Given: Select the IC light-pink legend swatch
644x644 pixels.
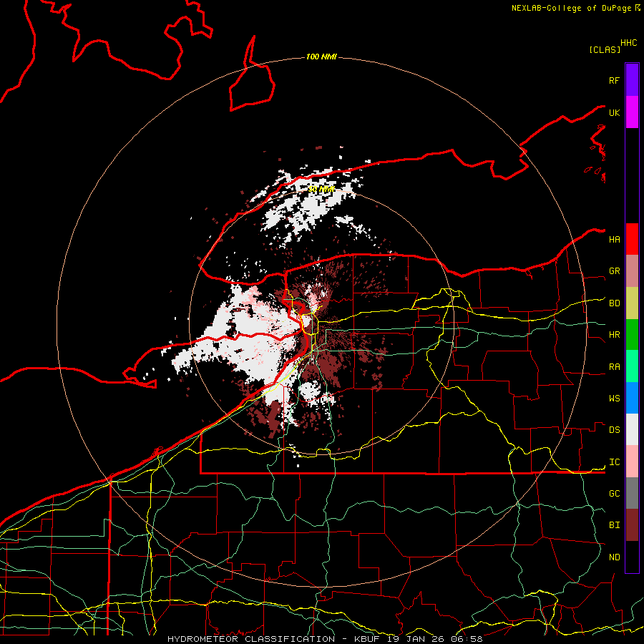Looking at the screenshot, I should [632, 462].
